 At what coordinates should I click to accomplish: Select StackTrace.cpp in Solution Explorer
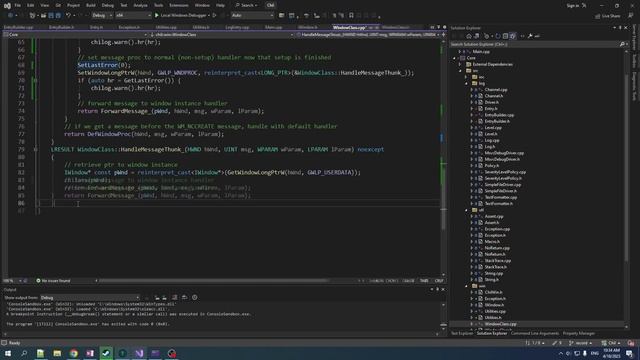pos(498,260)
